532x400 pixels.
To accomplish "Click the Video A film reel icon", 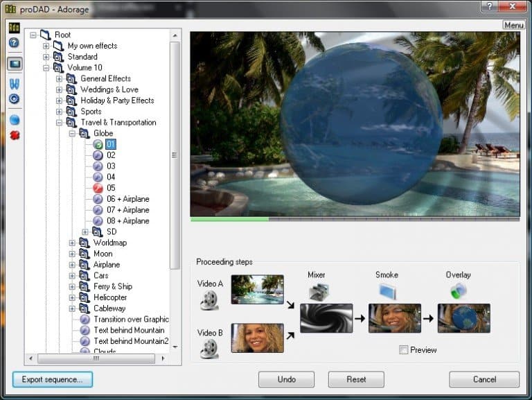I will click(209, 300).
